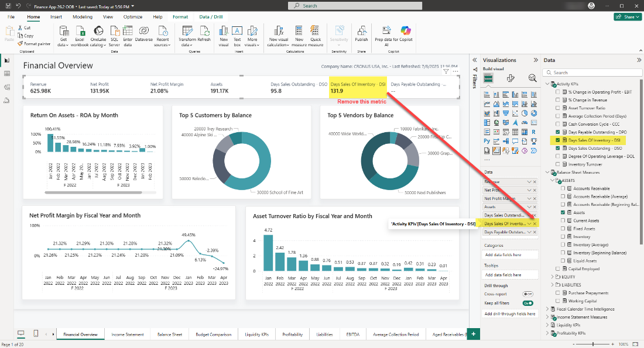Switch to Balance Sheet page tab
The height and width of the screenshot is (348, 644).
[170, 335]
